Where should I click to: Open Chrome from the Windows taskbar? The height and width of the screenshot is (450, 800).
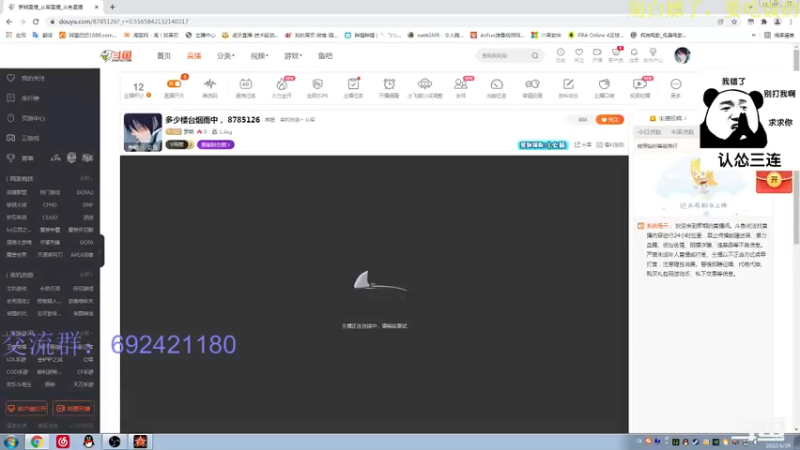[36, 441]
